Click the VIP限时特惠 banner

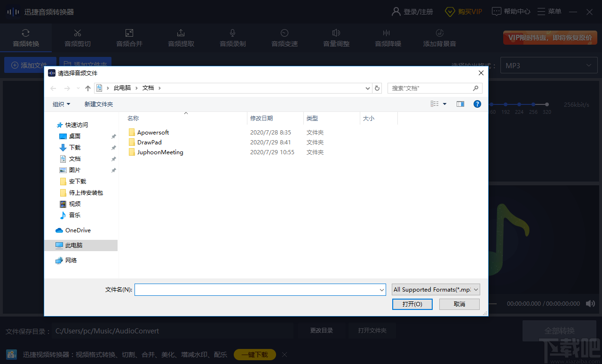pos(550,38)
